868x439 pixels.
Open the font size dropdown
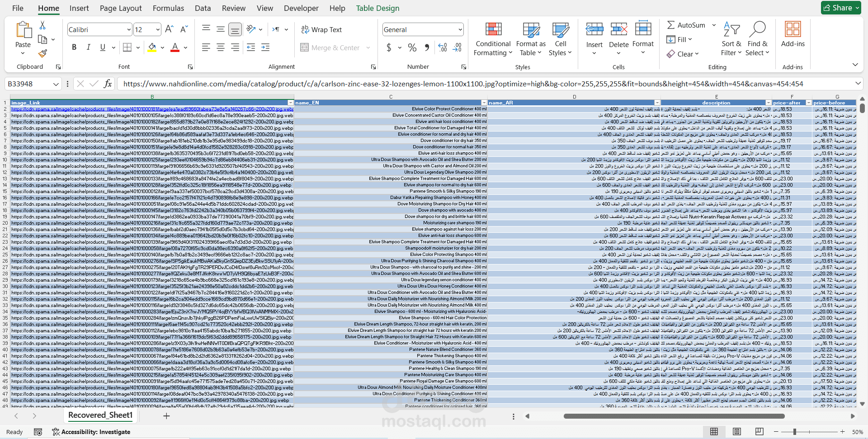(x=157, y=30)
